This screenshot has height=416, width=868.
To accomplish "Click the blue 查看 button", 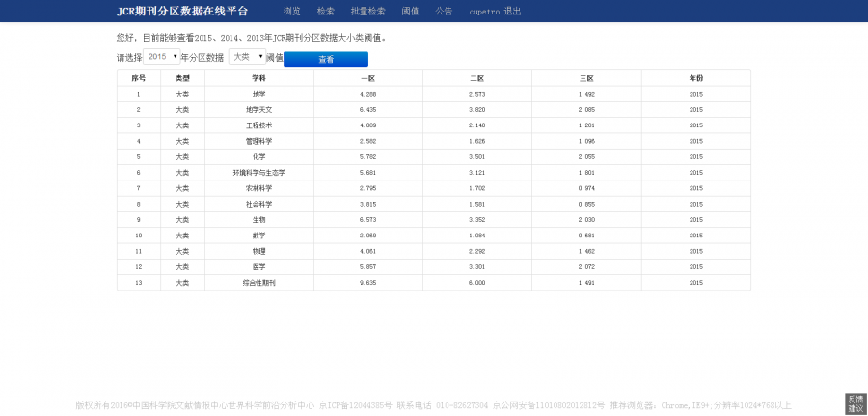I will tap(326, 59).
